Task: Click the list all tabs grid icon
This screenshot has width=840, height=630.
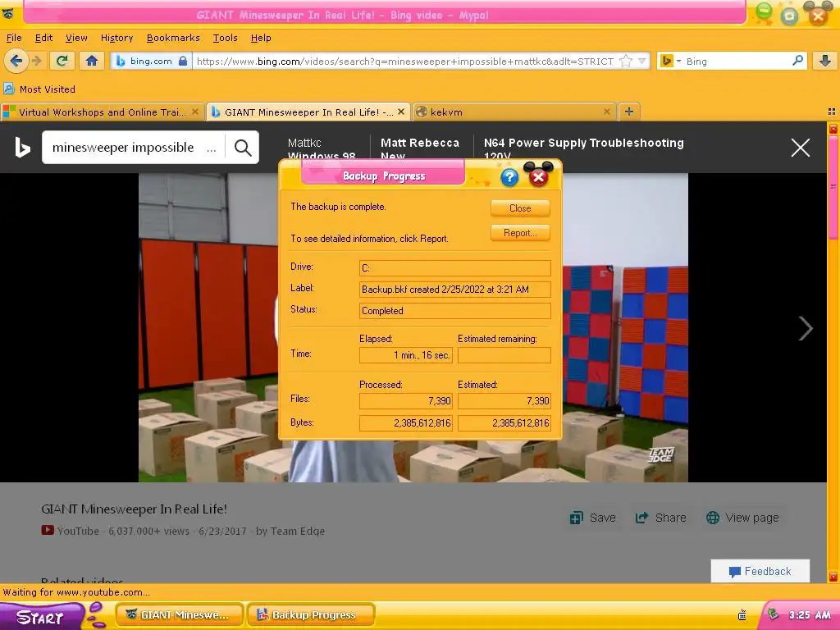Action: coord(832,112)
